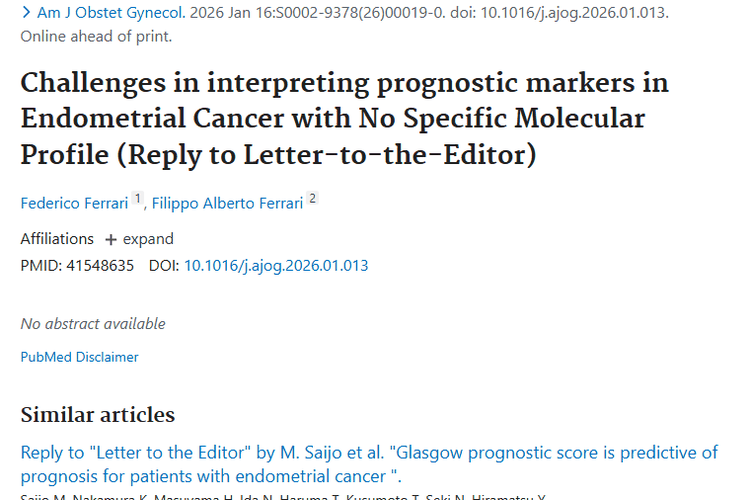The width and height of the screenshot is (750, 500).
Task: Click the Online ahead of print notice
Action: point(96,36)
